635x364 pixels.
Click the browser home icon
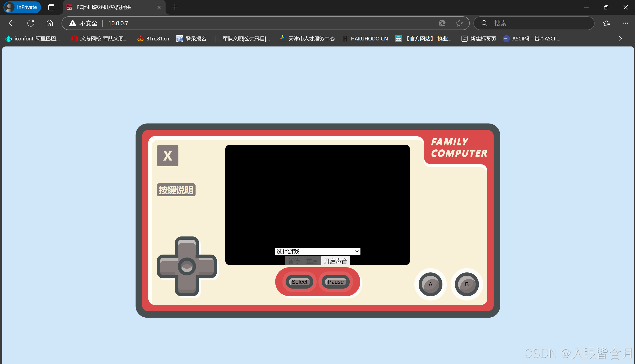[49, 23]
